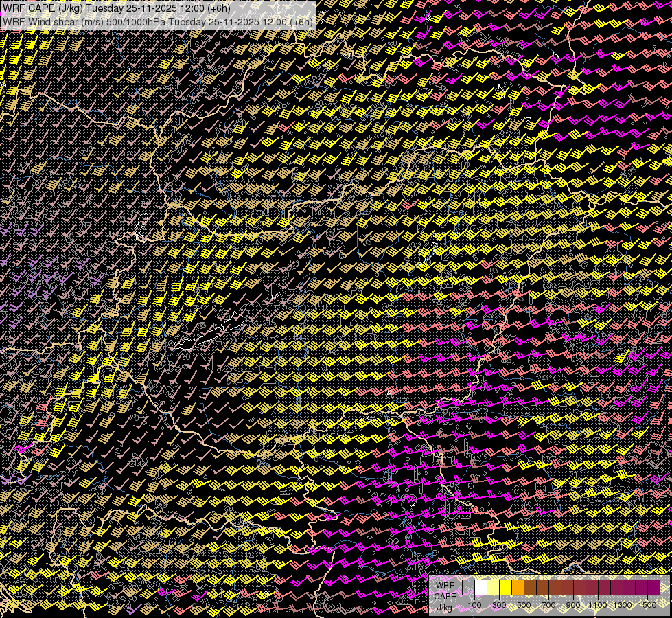Click the '500' legend scale label

(524, 605)
